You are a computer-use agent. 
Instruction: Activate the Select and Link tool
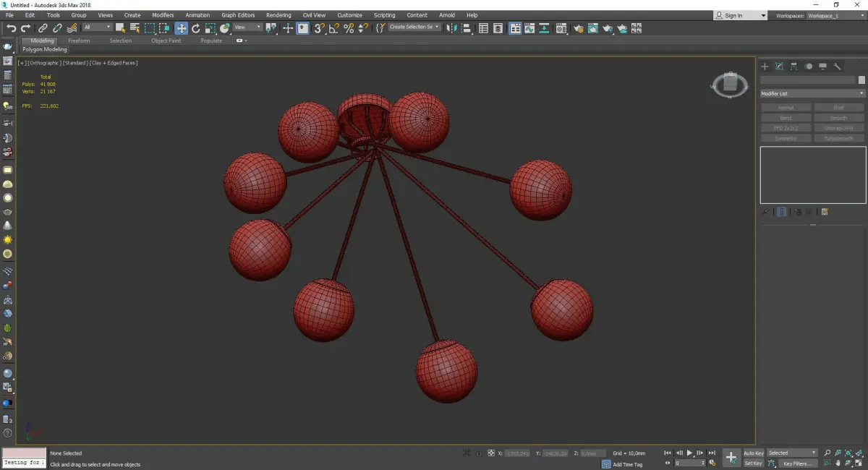[43, 28]
